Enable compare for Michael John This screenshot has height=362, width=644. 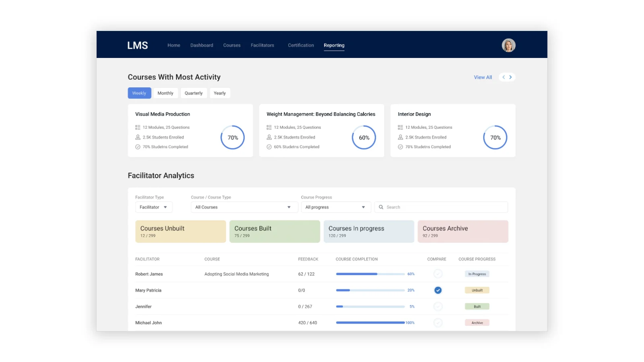[438, 323]
